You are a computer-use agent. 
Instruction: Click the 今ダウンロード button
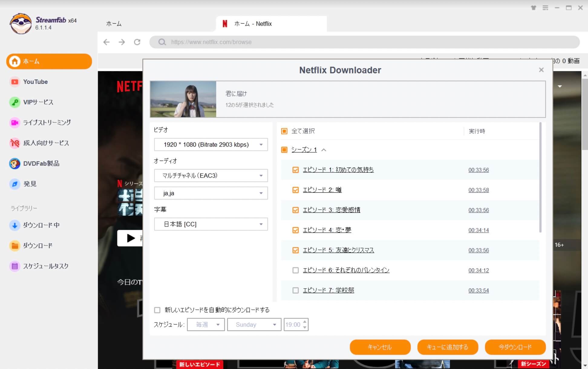click(x=515, y=347)
